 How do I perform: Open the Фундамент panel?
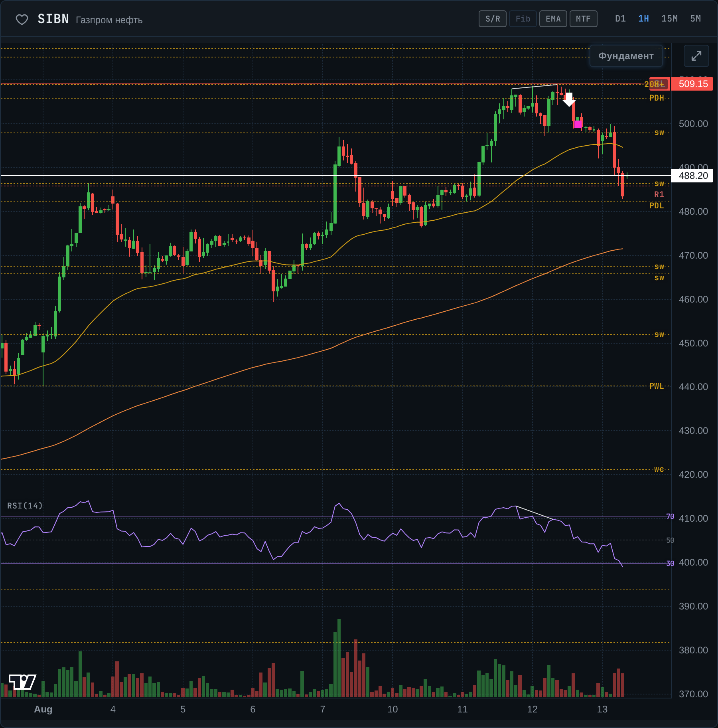click(626, 56)
